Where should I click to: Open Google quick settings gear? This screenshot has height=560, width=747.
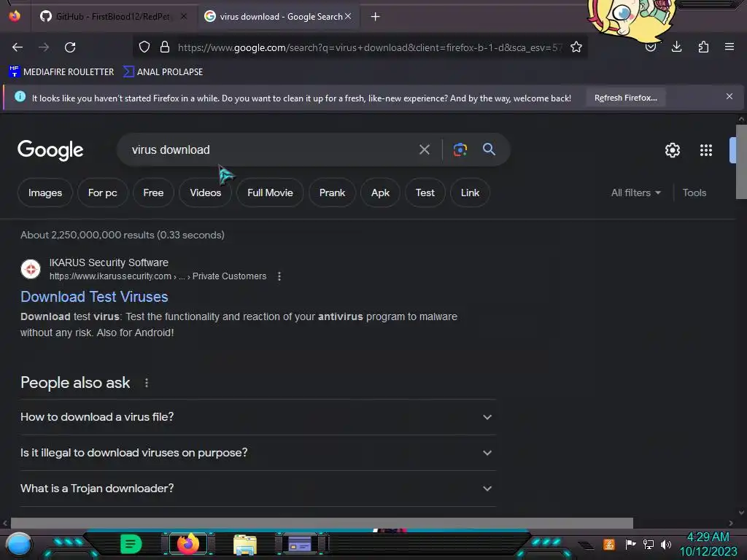pyautogui.click(x=672, y=150)
